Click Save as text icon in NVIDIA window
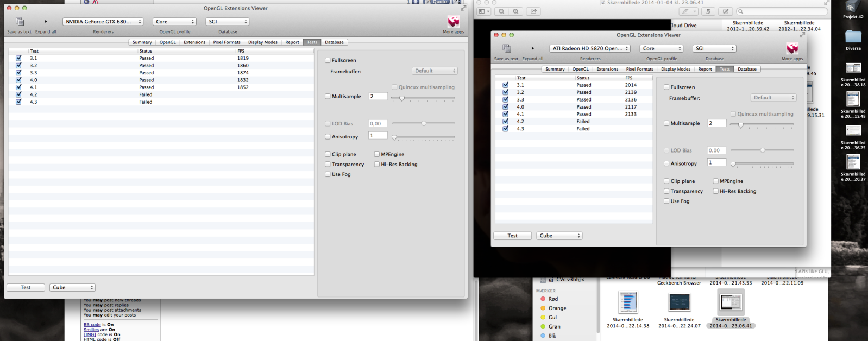The height and width of the screenshot is (341, 868). (x=20, y=22)
